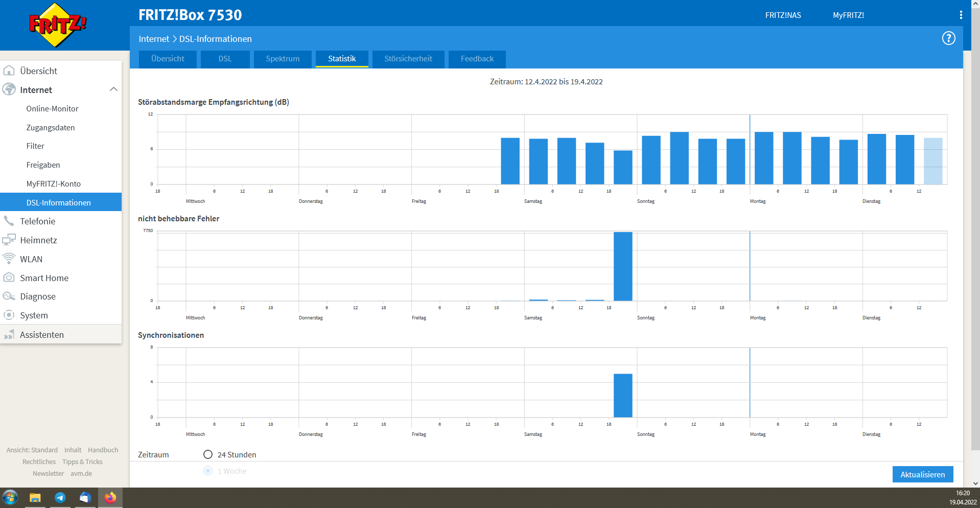Screen dimensions: 980x508
Task: Open Online-Monitor menu entry
Action: 52,108
